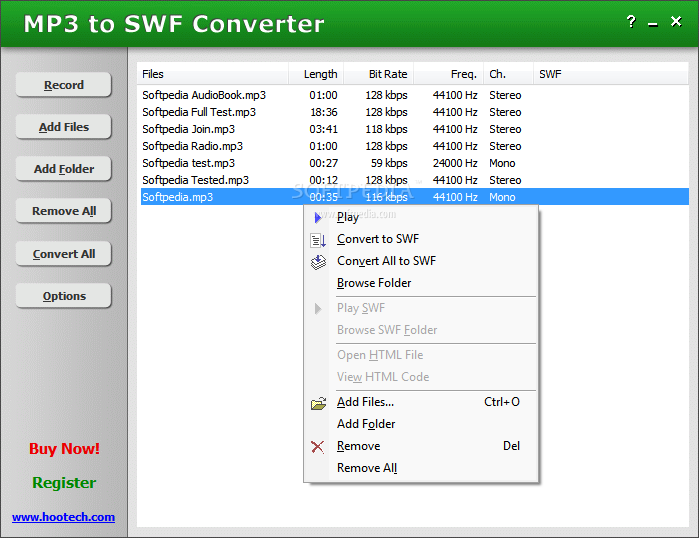Viewport: 699px width, 538px height.
Task: Select the Softpedia test.mp3 row
Action: click(415, 163)
